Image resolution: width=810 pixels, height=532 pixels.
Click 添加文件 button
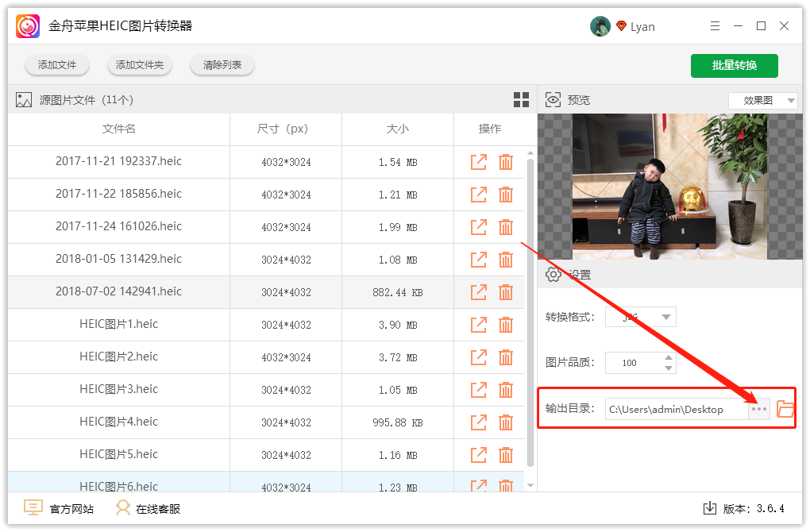coord(57,65)
